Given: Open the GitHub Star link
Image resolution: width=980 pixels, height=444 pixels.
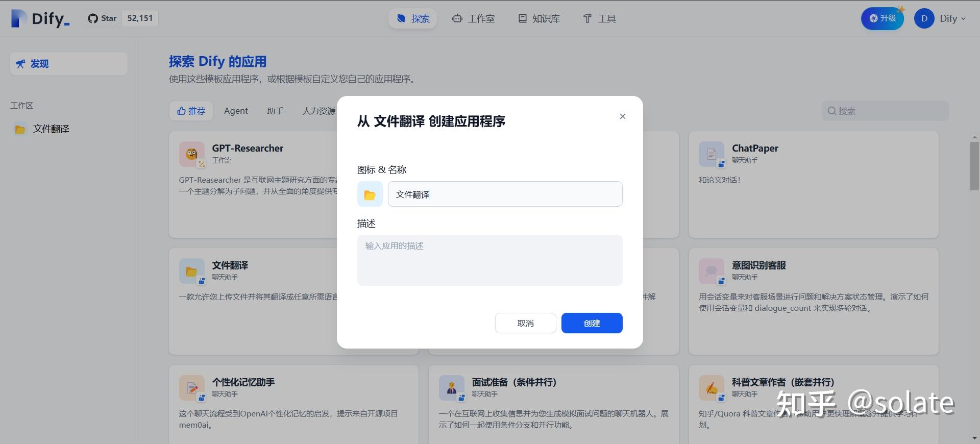Looking at the screenshot, I should pos(102,18).
